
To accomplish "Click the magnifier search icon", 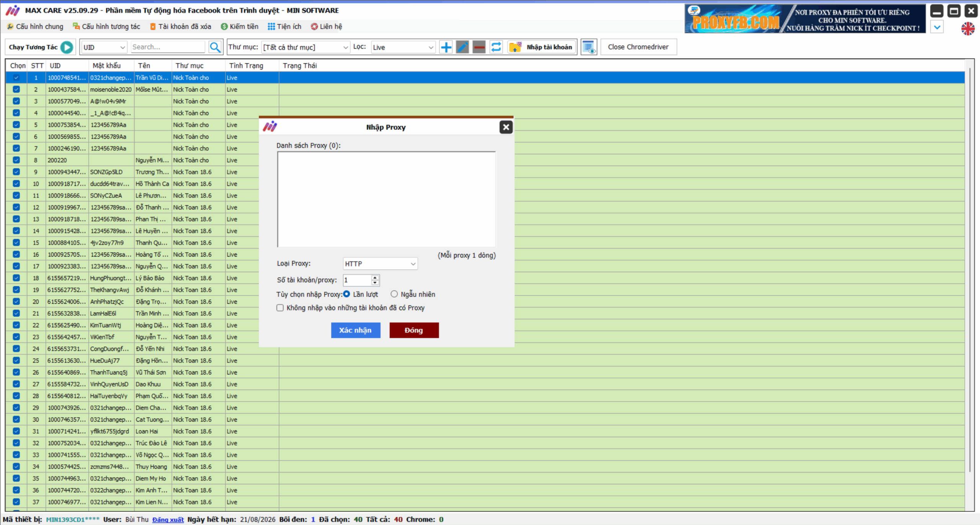I will (215, 47).
